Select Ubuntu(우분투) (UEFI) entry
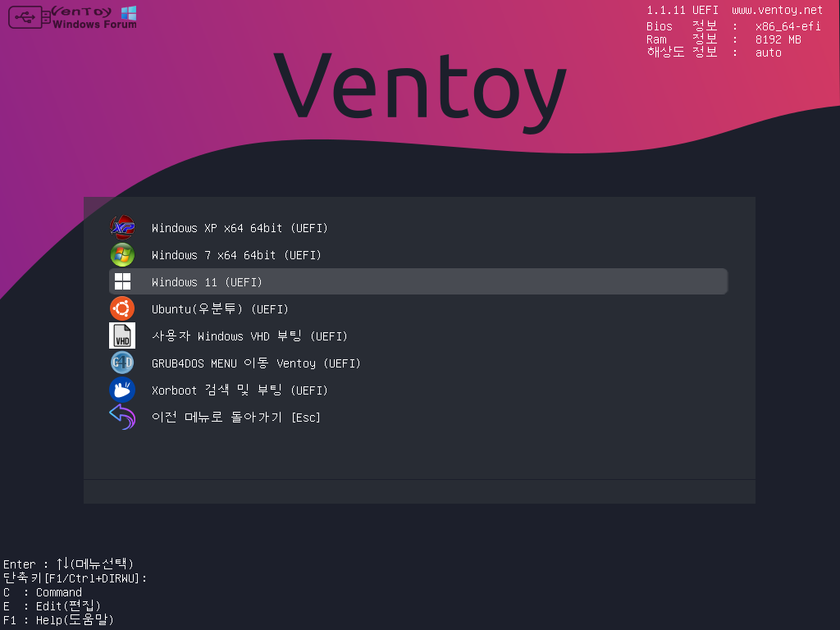 click(x=418, y=309)
